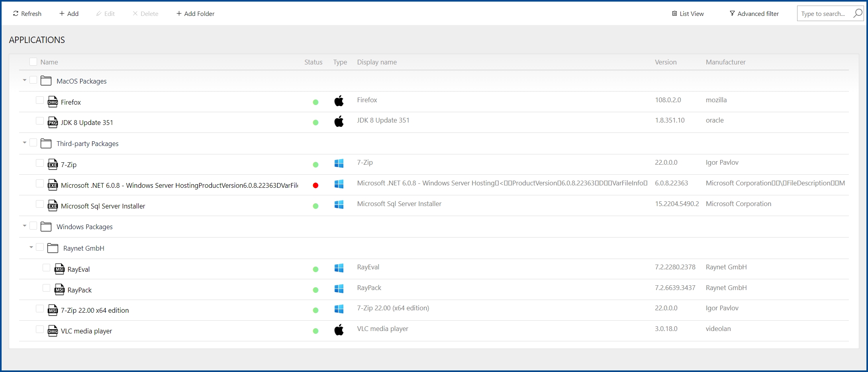Select the videolan manufacturer cell

[718, 329]
